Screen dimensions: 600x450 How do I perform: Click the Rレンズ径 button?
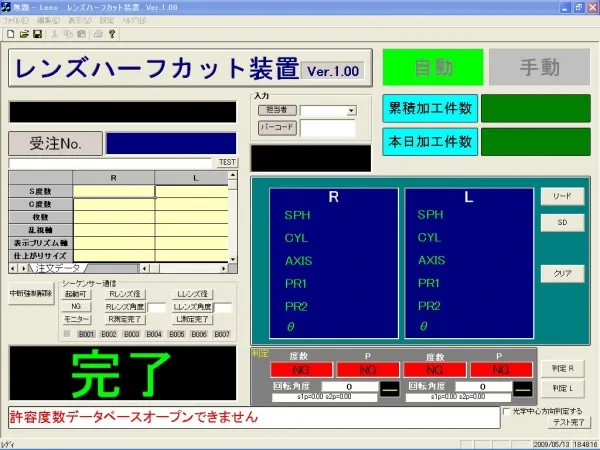tap(125, 294)
